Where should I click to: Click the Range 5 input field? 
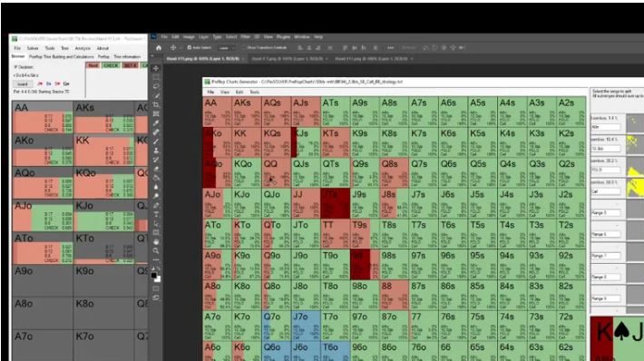606,213
